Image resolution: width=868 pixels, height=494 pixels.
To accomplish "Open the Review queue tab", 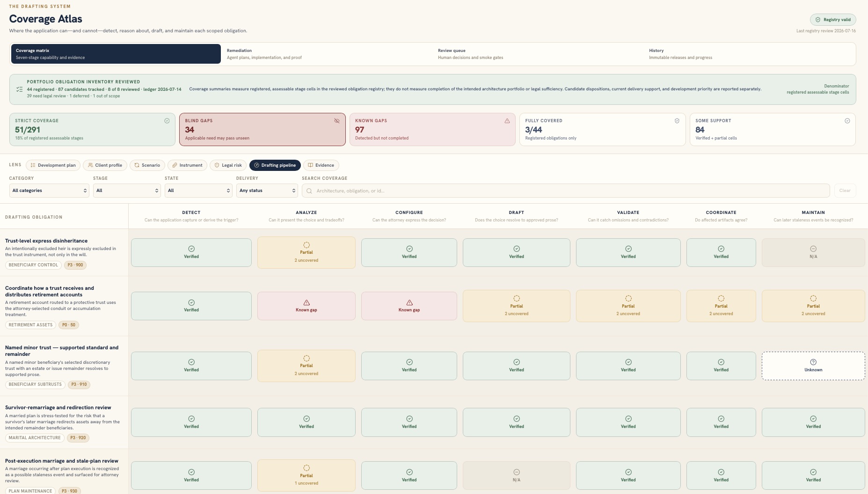I will 539,54.
